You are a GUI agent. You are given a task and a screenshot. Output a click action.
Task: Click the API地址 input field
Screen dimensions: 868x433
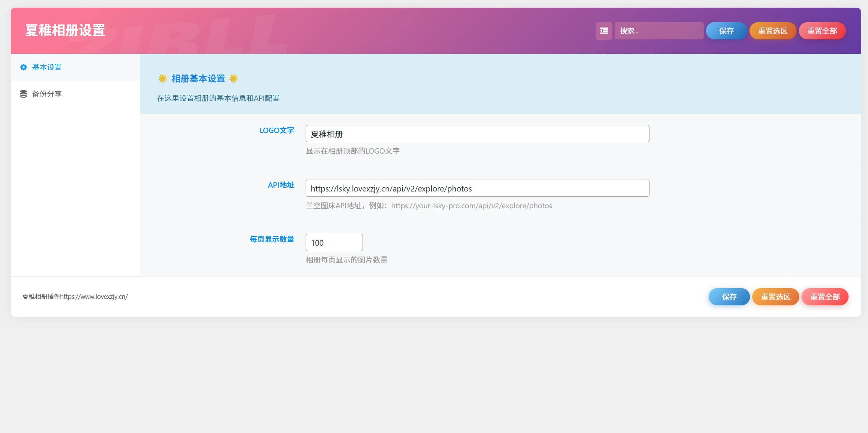pyautogui.click(x=477, y=188)
